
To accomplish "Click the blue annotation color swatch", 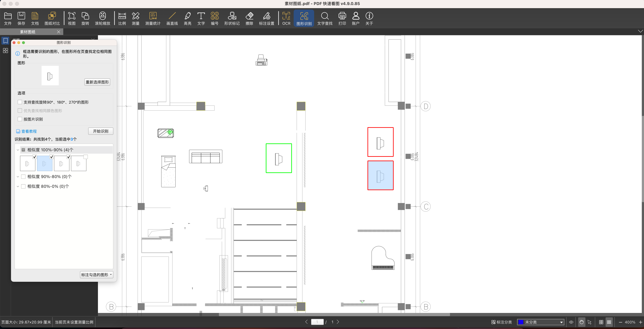I will [521, 322].
